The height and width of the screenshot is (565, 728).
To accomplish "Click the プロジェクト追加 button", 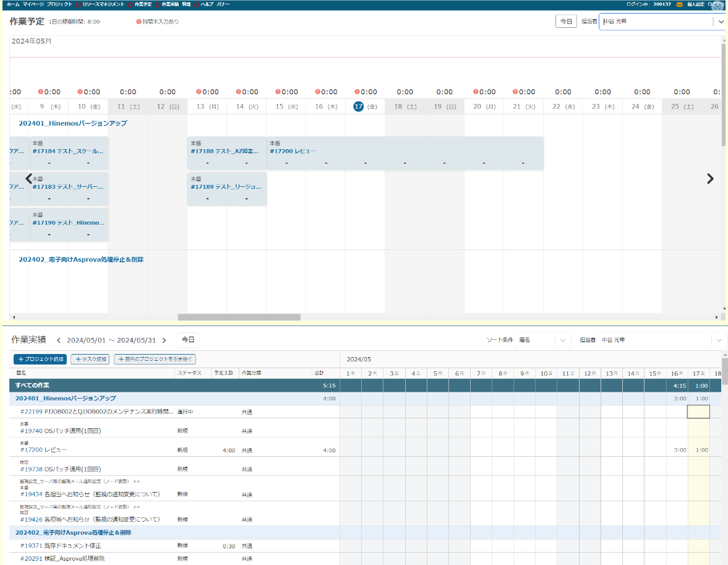I will click(x=40, y=359).
